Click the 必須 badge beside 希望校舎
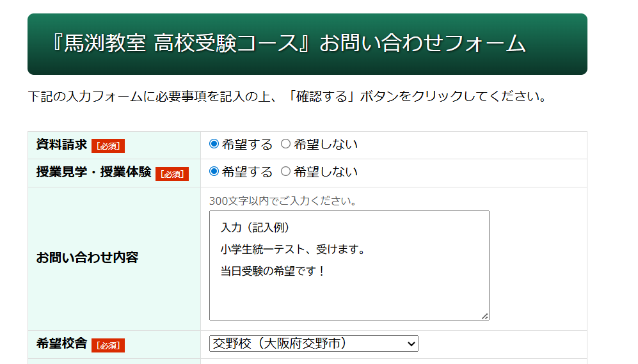This screenshot has width=638, height=364. (x=108, y=345)
